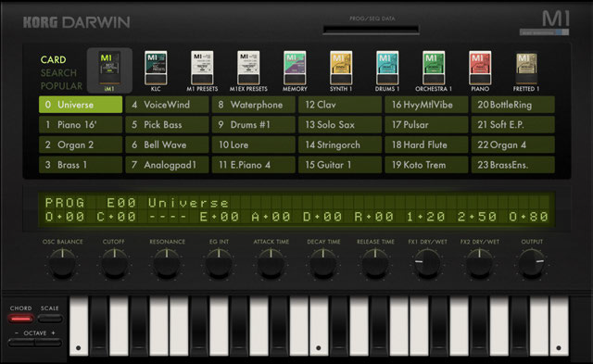Select program 6 Bell Wave
Viewport: 593px width, 364px height.
[167, 144]
